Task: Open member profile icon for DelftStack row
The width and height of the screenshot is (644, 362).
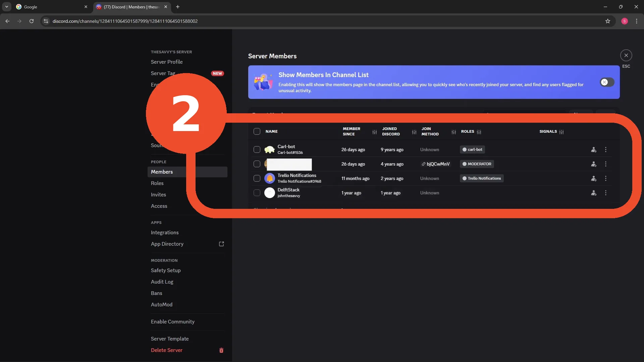Action: point(594,193)
